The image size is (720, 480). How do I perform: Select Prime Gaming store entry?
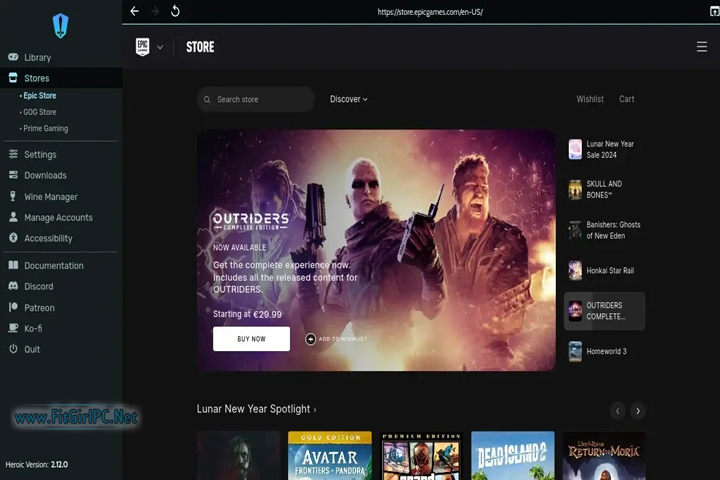(46, 129)
